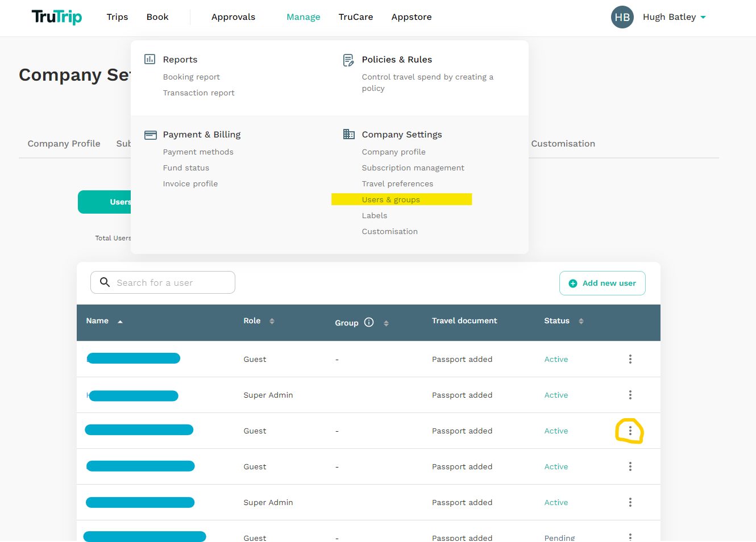
Task: Click the Payment & Billing card icon
Action: pyautogui.click(x=151, y=135)
